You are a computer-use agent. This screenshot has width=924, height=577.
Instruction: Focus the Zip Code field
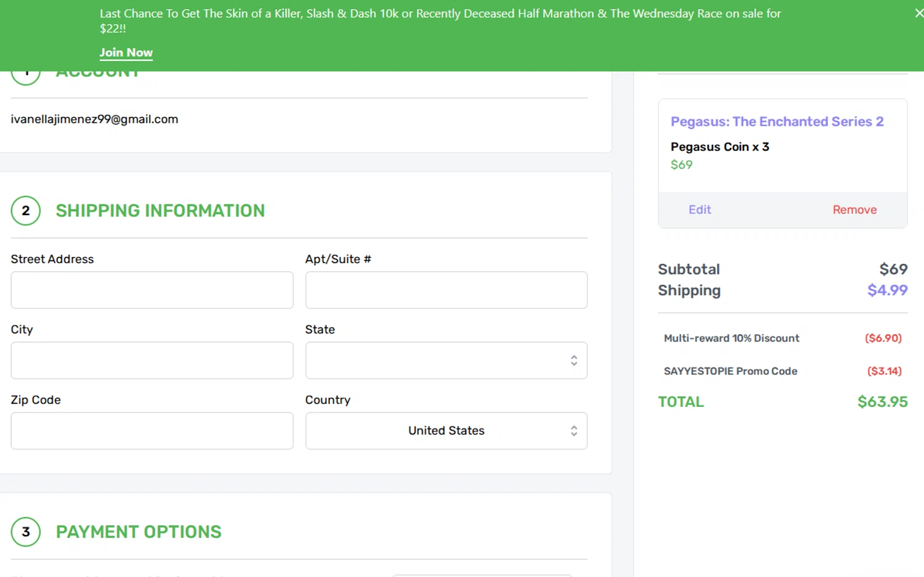(x=152, y=430)
